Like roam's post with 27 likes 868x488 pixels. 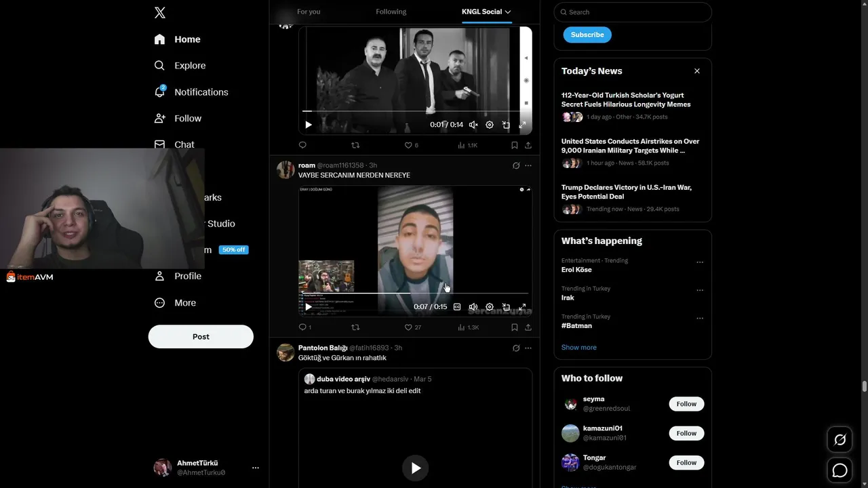[x=412, y=327]
